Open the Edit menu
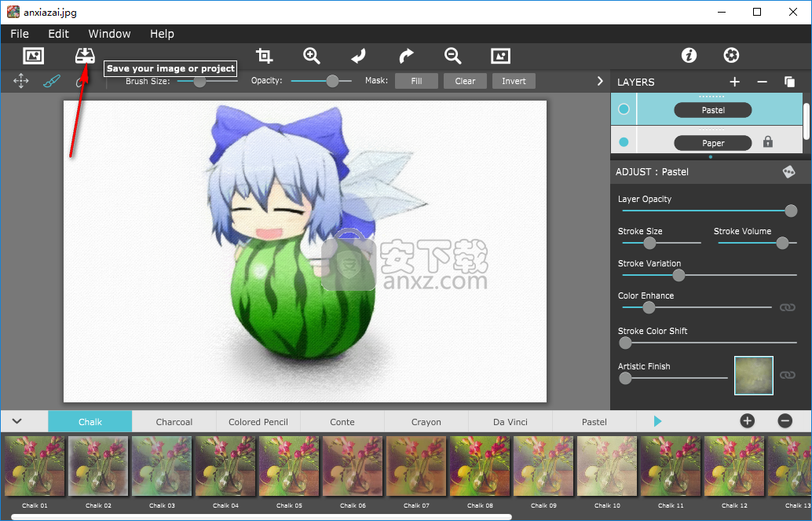 (x=59, y=34)
